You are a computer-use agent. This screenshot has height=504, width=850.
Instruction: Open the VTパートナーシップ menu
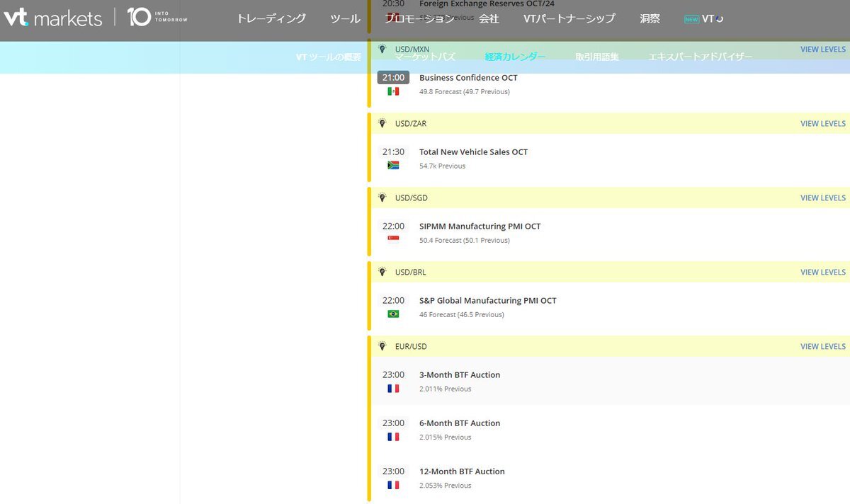pos(569,18)
